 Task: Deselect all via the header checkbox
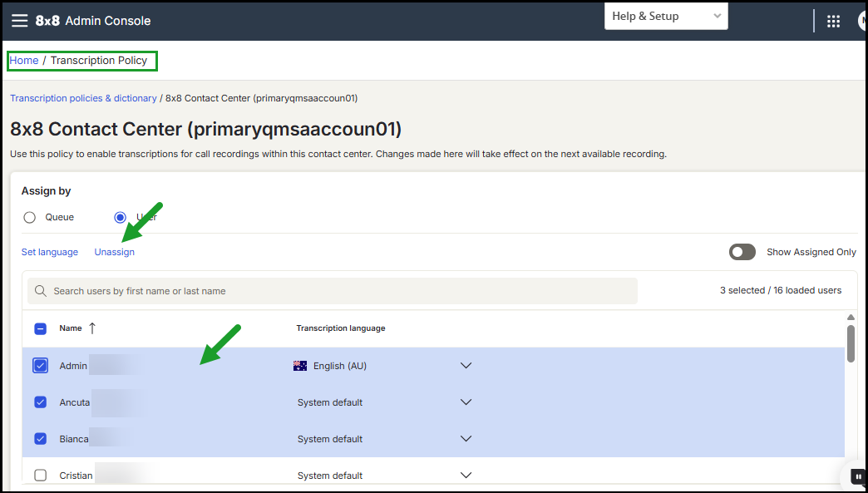click(x=41, y=328)
